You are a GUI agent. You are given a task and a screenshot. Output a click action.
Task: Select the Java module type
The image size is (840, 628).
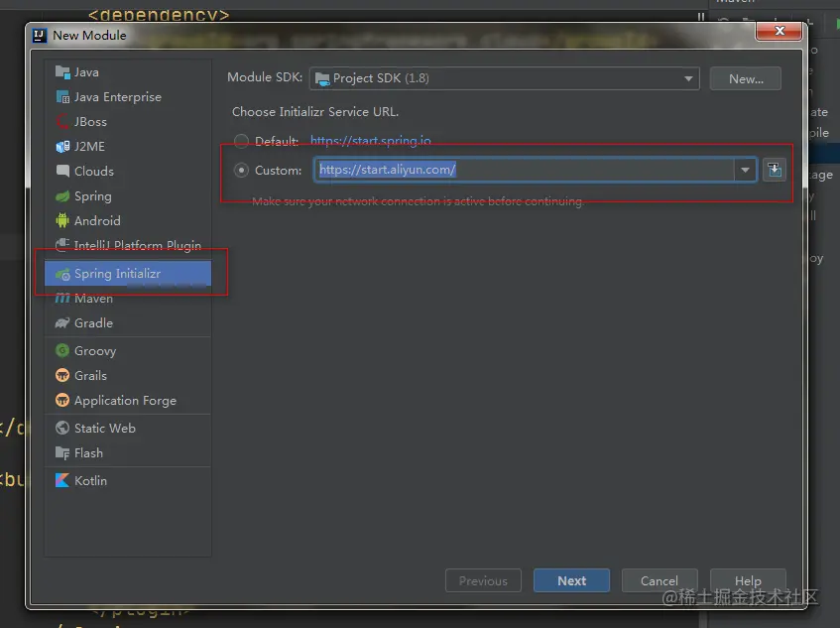click(128, 71)
